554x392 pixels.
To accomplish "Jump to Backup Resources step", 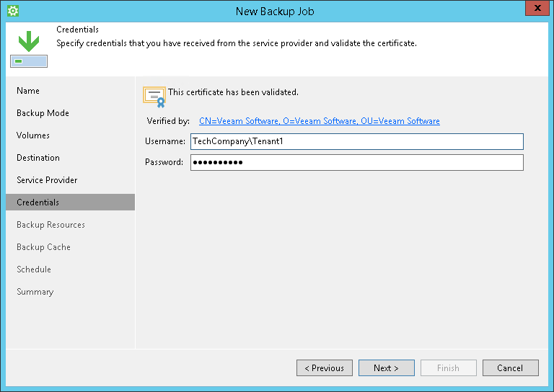I will [50, 225].
